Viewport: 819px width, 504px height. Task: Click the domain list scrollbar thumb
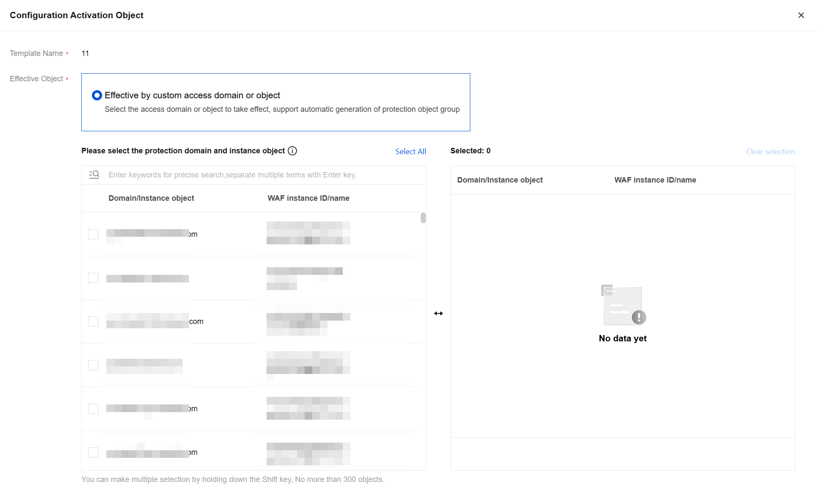tap(423, 218)
